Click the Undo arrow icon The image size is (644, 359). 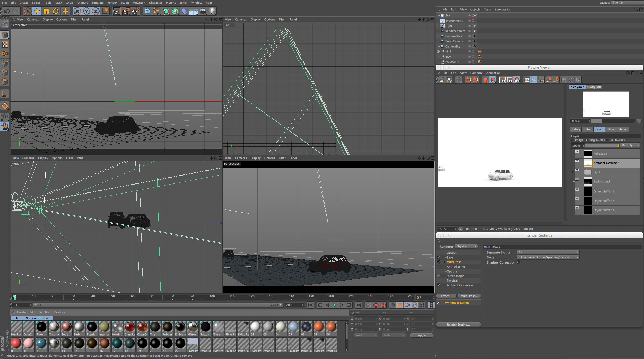coord(7,11)
